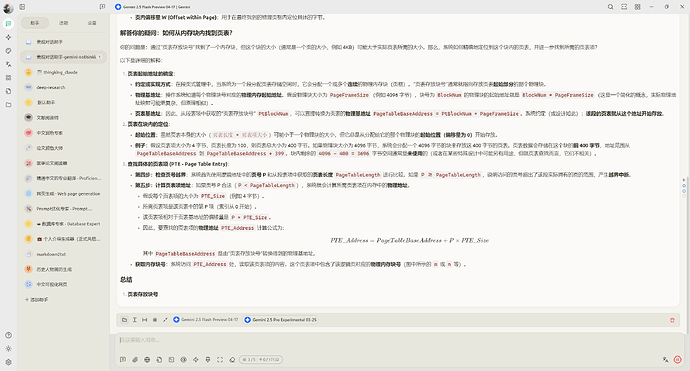
Task: Click the mention model @ icon
Action: [x=184, y=360]
